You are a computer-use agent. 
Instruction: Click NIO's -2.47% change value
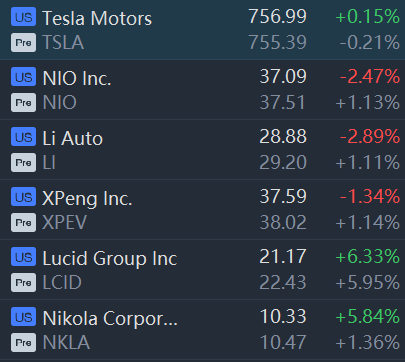pyautogui.click(x=370, y=76)
